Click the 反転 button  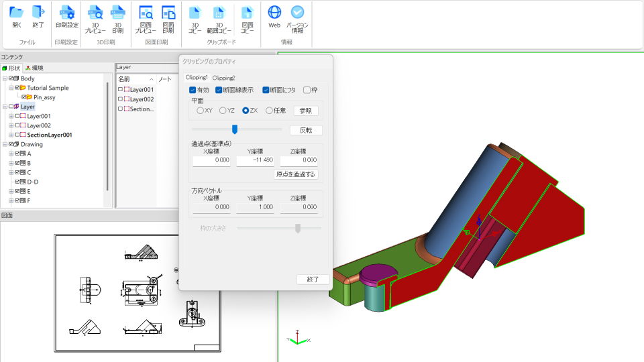(x=306, y=130)
